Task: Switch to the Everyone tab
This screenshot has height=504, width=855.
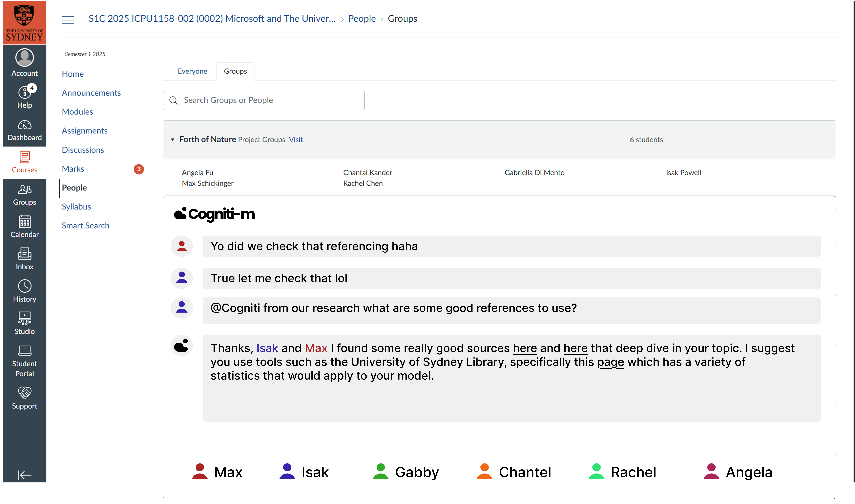Action: 192,71
